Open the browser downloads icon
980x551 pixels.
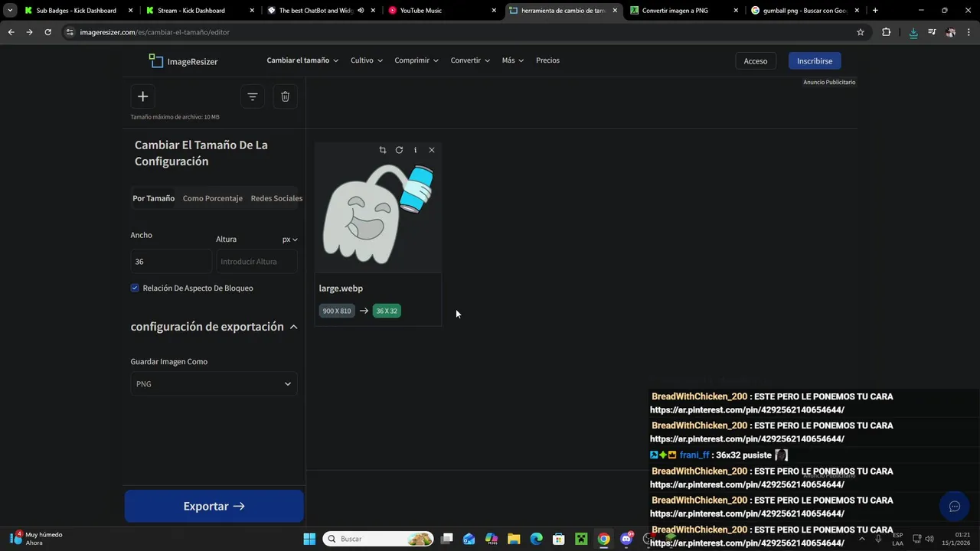913,32
